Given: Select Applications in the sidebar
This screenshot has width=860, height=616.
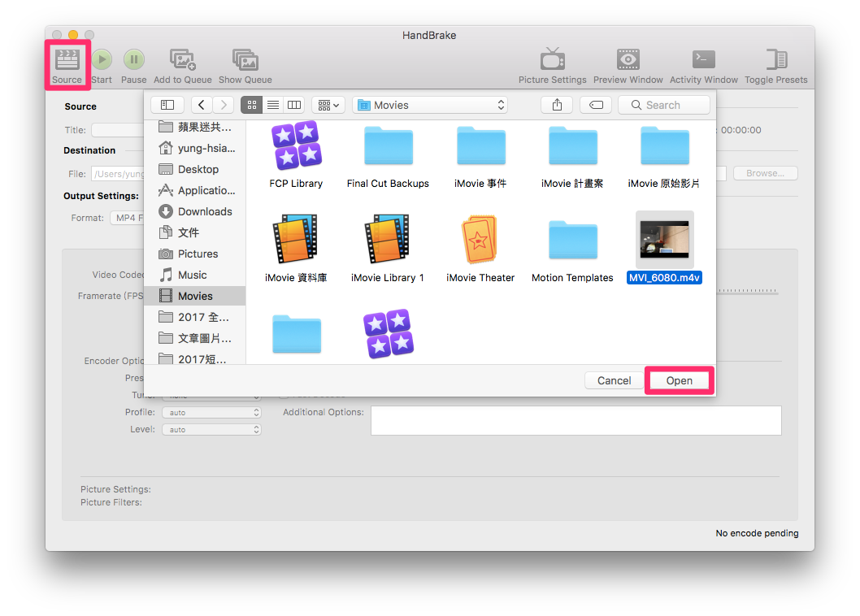Looking at the screenshot, I should (x=195, y=190).
